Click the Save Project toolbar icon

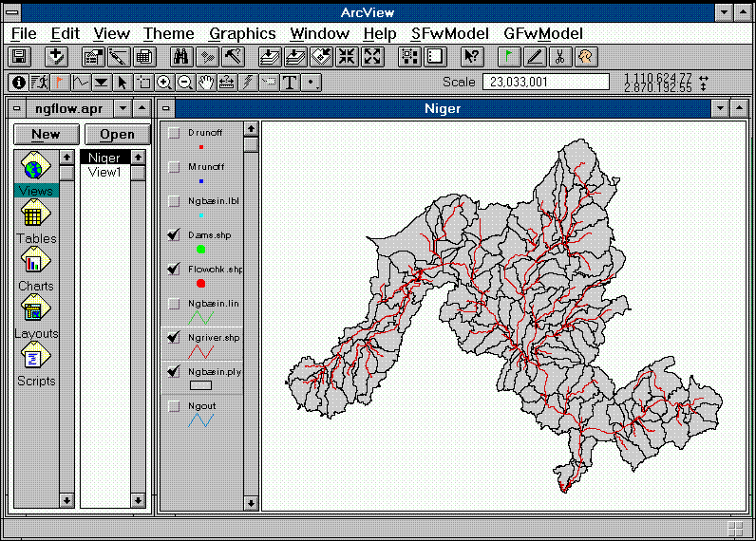point(19,57)
